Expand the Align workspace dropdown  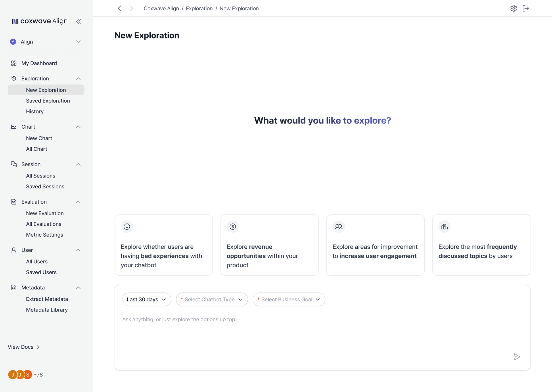pyautogui.click(x=78, y=42)
